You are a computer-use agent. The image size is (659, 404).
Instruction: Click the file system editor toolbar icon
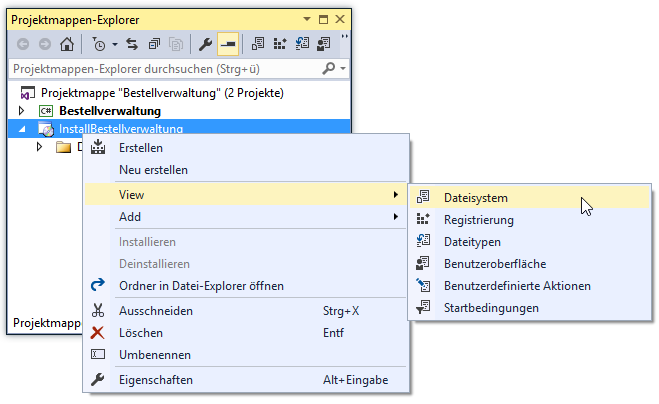(258, 44)
